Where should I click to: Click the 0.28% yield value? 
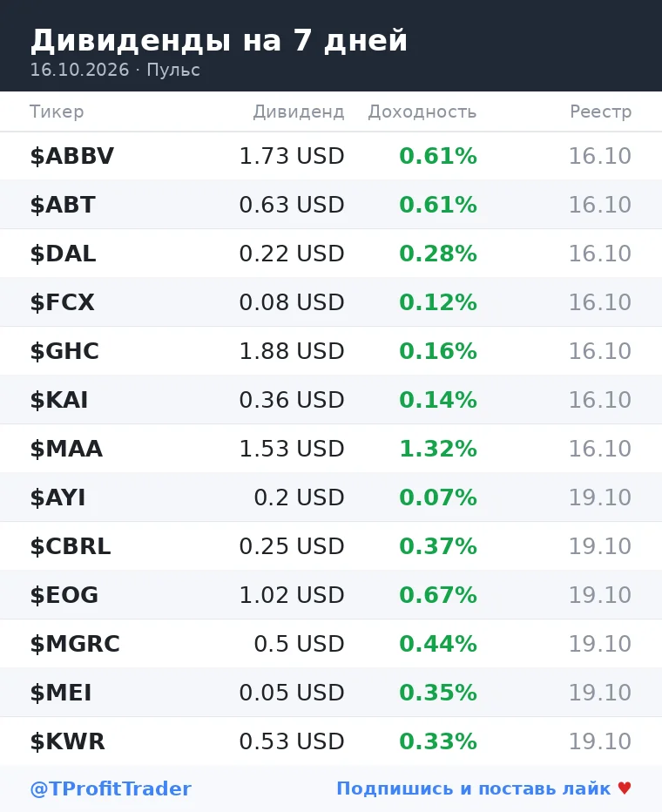(x=438, y=254)
